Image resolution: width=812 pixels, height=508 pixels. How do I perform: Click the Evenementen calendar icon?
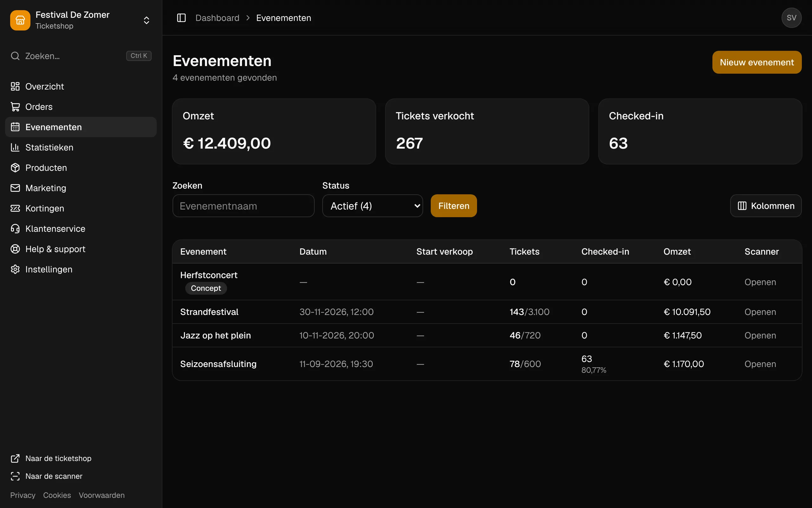pos(15,127)
